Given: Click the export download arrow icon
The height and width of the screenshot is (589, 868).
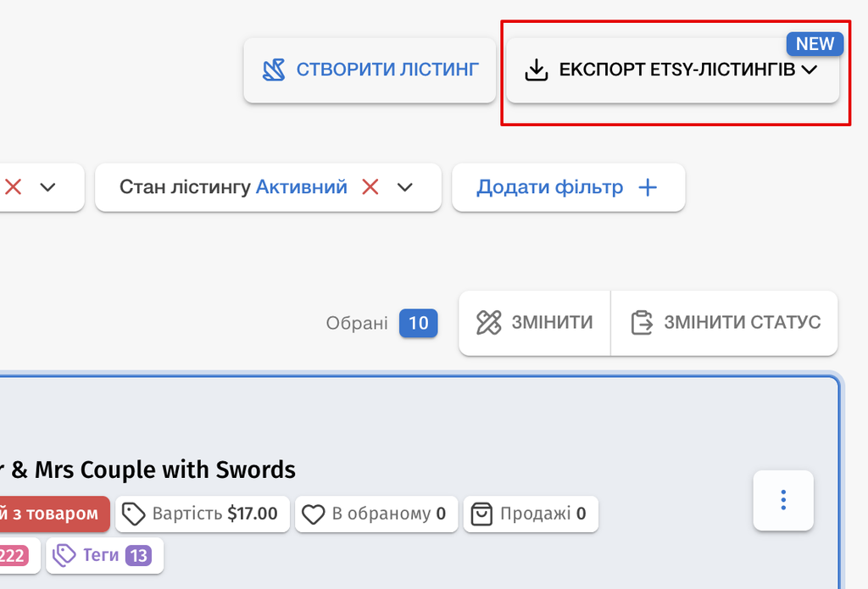Looking at the screenshot, I should tap(536, 69).
